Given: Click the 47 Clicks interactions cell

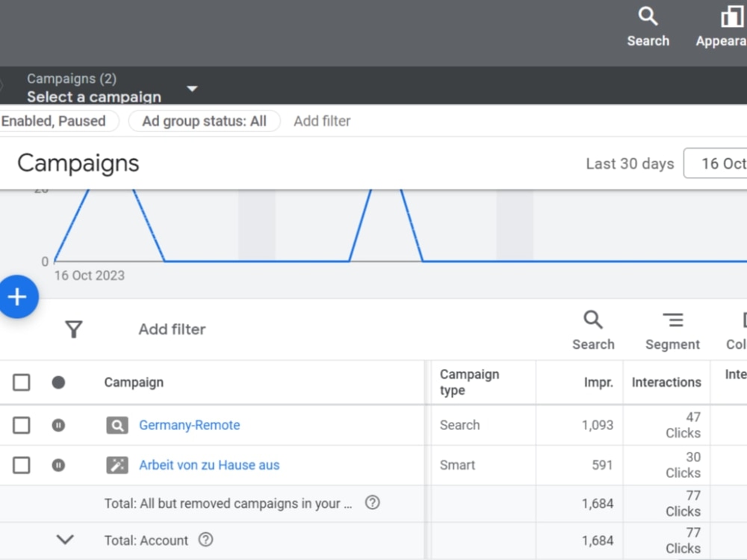Looking at the screenshot, I should (x=684, y=426).
